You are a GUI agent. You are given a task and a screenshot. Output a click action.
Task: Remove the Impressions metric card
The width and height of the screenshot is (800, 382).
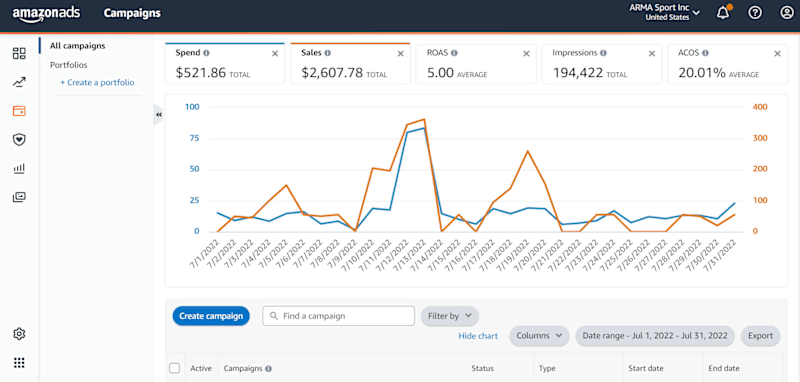[x=652, y=54]
